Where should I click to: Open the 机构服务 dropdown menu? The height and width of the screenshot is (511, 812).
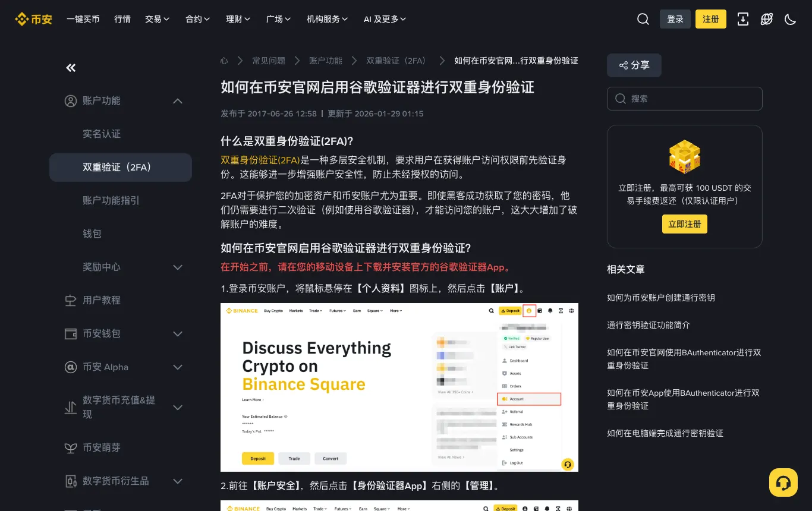click(327, 19)
